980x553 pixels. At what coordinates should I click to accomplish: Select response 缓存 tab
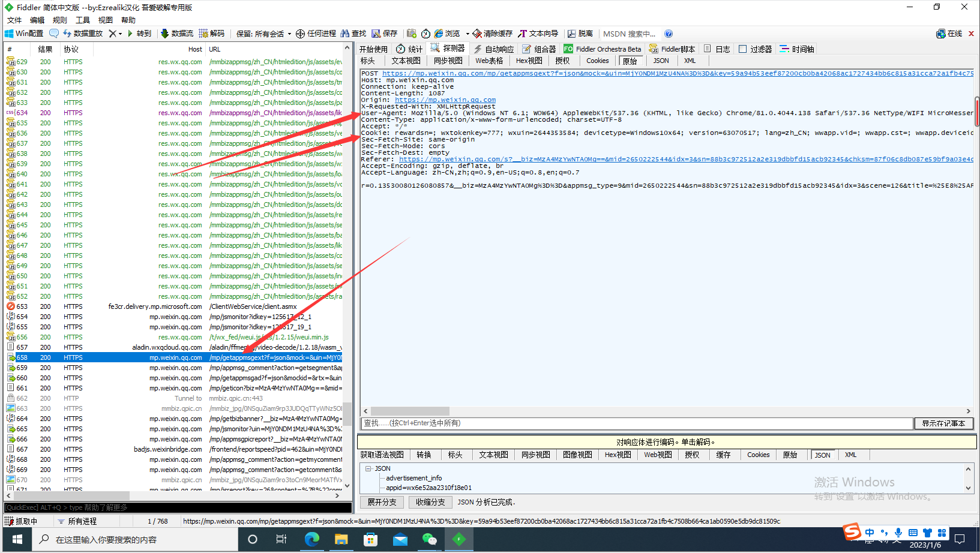(723, 455)
